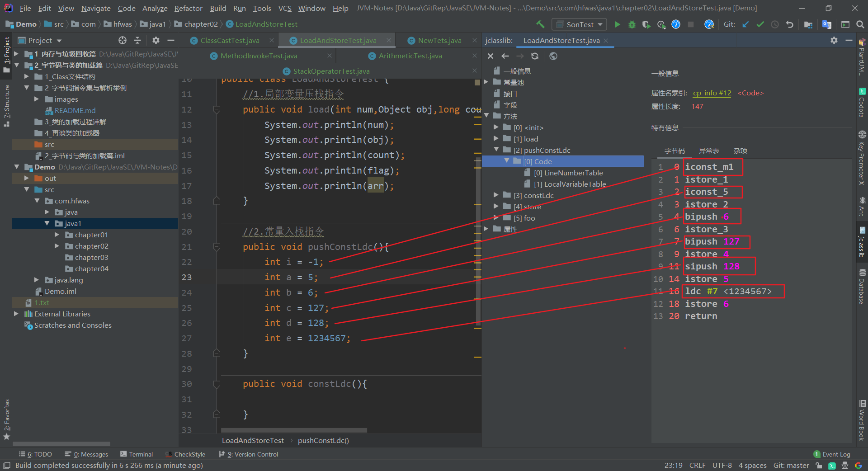Switch to 杂项 tab
This screenshot has height=471, width=868.
pos(740,151)
